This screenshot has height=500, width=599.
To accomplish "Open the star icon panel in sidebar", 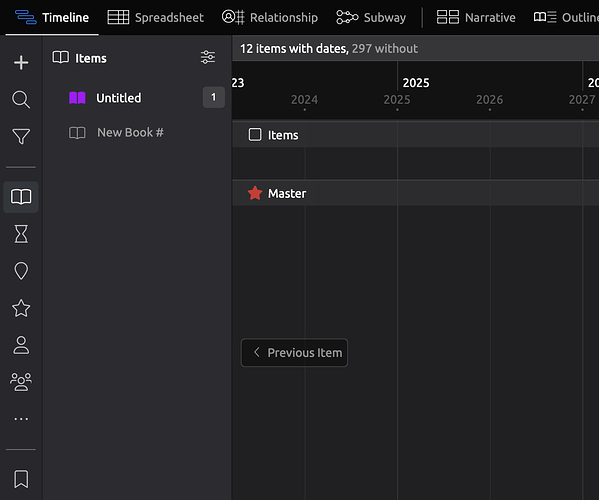I will 21,308.
